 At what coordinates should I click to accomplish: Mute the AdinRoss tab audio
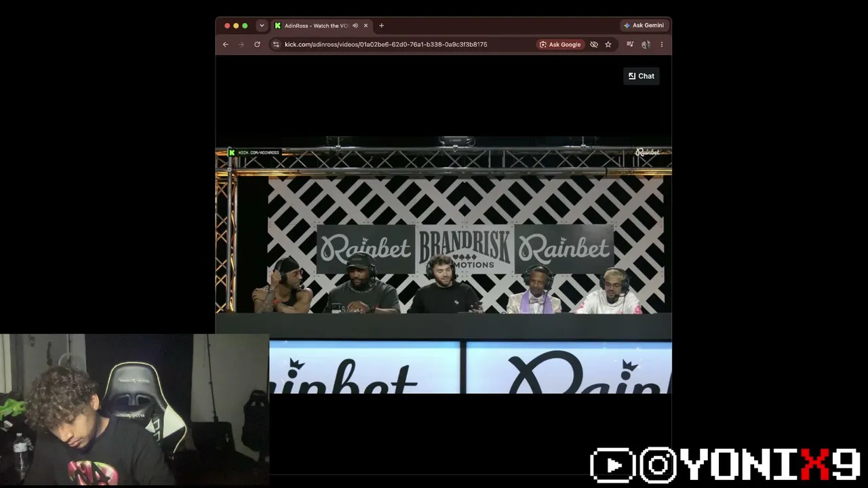[355, 26]
